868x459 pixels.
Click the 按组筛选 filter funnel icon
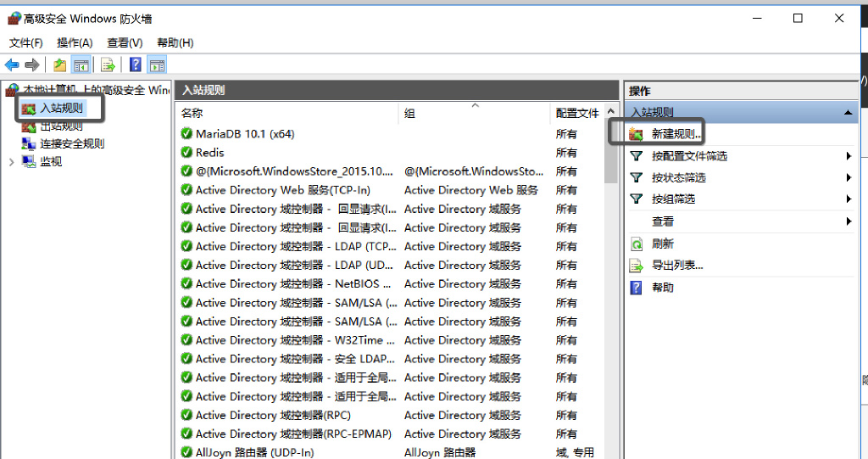(x=637, y=199)
